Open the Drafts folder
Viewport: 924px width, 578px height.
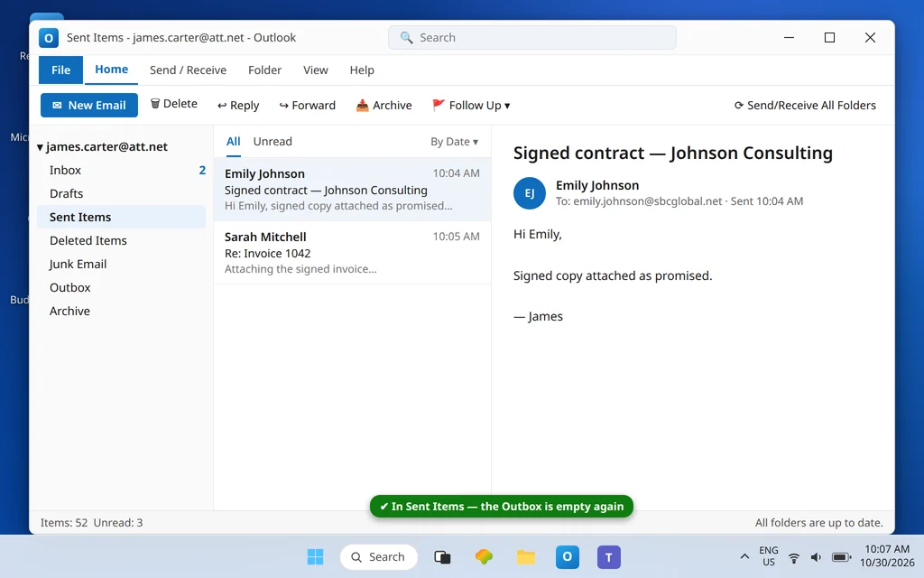pyautogui.click(x=122, y=193)
